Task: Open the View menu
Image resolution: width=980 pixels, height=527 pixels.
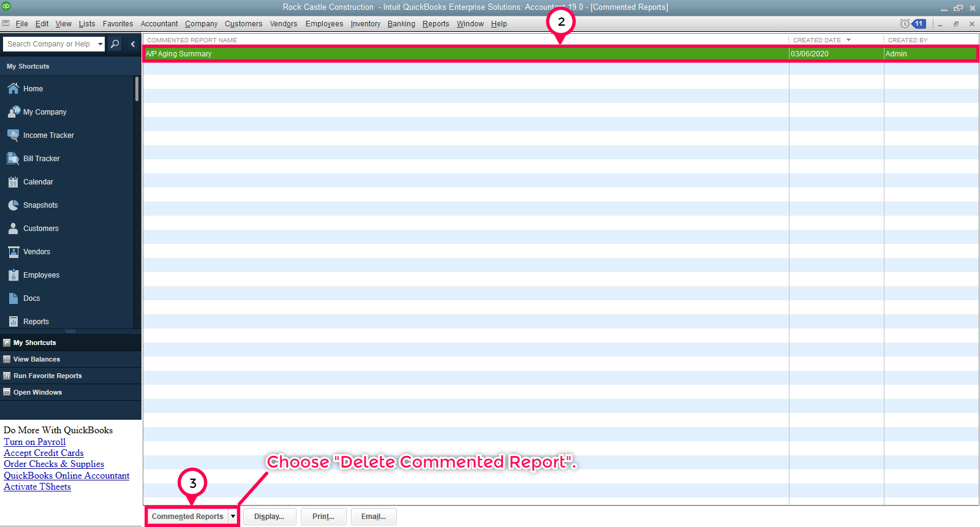Action: 64,24
